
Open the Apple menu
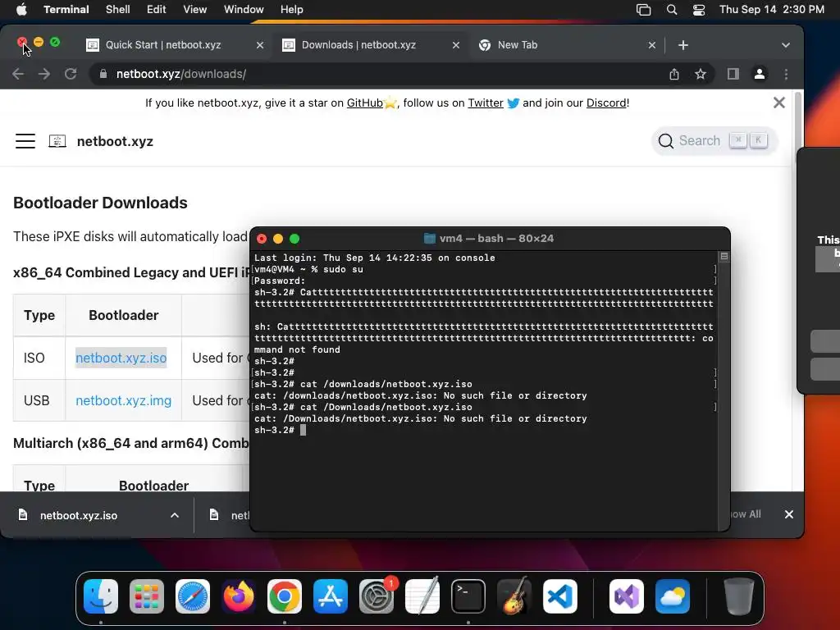(21, 10)
